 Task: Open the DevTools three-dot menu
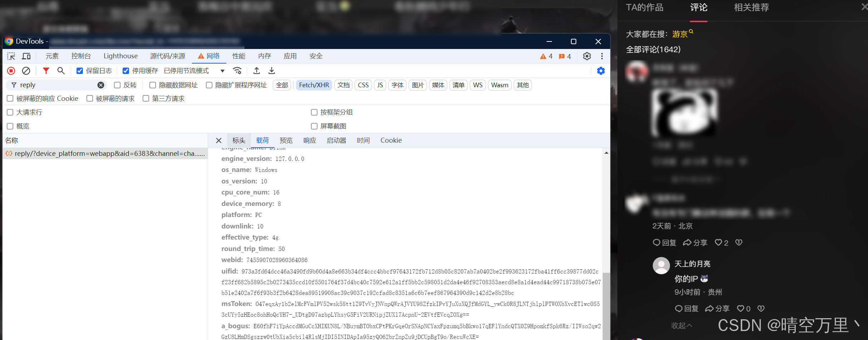(602, 56)
